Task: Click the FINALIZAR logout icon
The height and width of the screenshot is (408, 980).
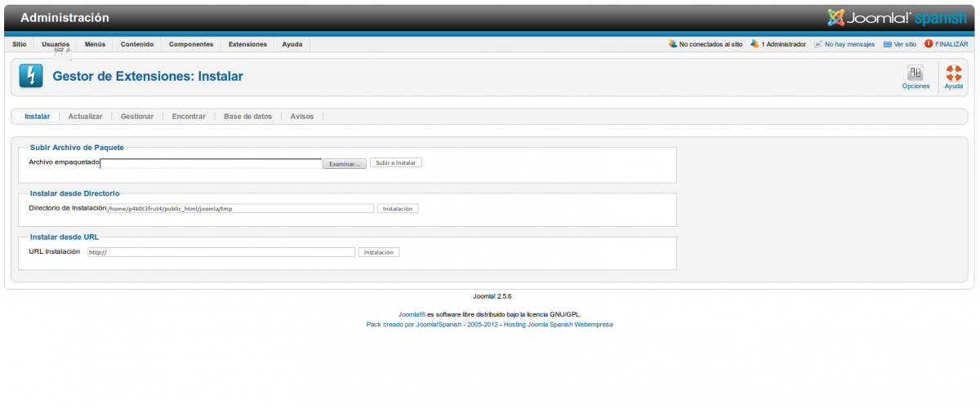Action: point(929,44)
